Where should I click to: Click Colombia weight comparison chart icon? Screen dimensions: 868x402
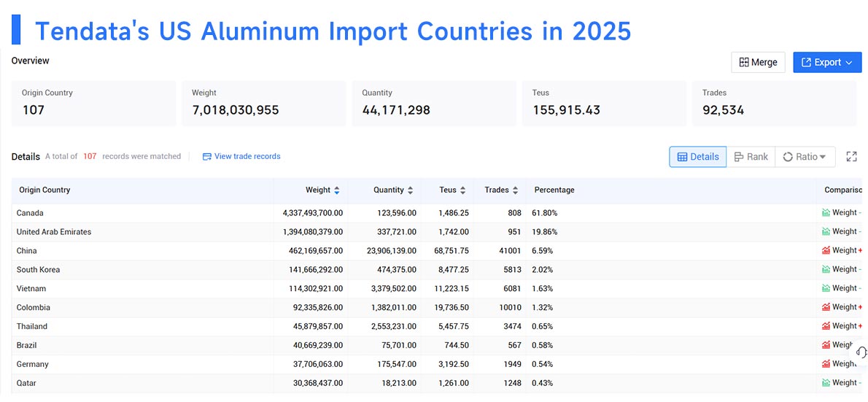coord(826,306)
